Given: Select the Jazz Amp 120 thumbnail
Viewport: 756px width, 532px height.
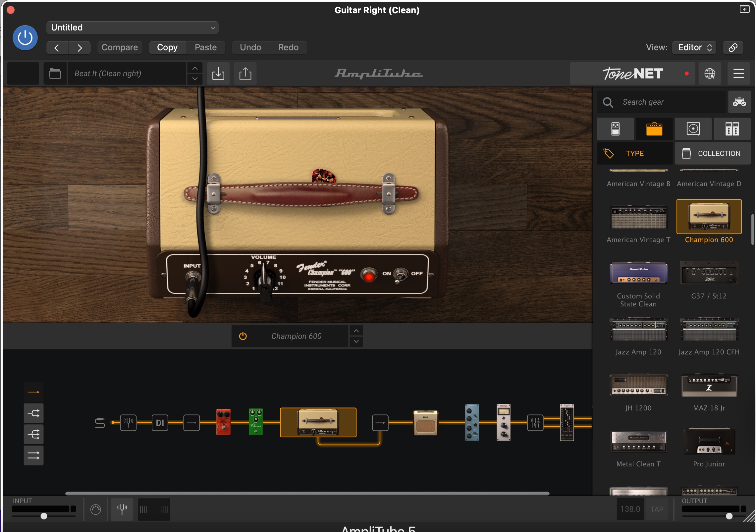Looking at the screenshot, I should tap(638, 329).
